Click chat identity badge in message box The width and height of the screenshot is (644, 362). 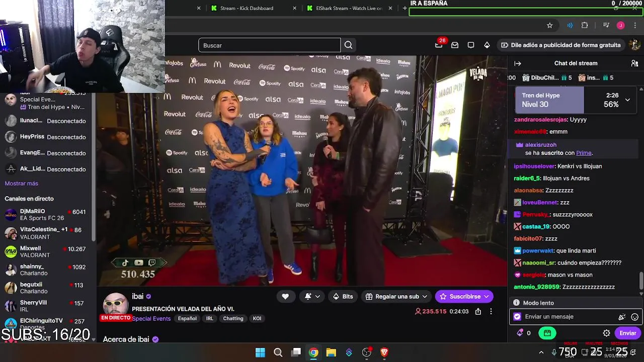pos(517,317)
